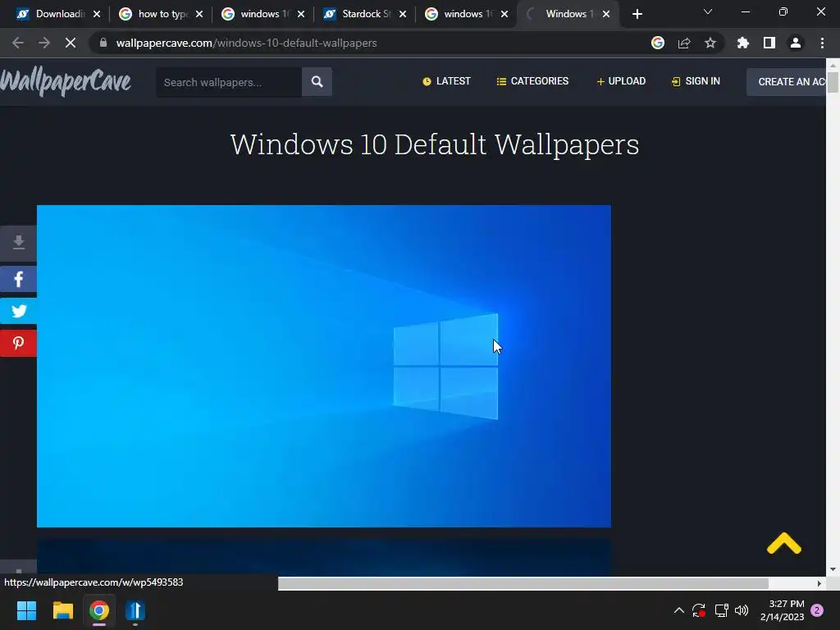Click the browser Back arrow

pos(18,43)
